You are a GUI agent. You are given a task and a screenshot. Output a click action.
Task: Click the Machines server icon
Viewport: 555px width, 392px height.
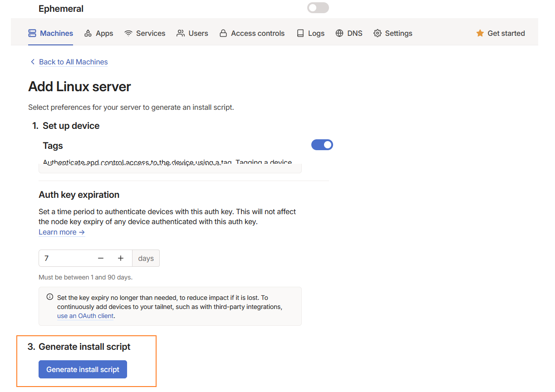[x=32, y=33]
